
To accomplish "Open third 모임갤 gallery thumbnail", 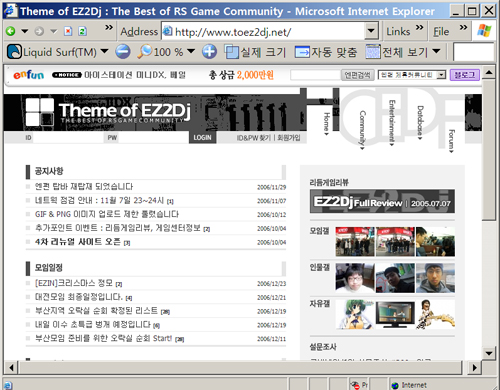I will (435, 242).
